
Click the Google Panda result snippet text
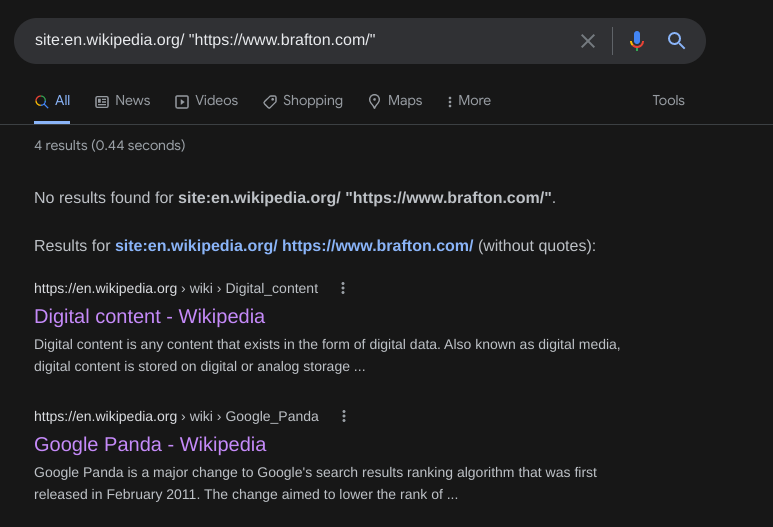tap(320, 483)
